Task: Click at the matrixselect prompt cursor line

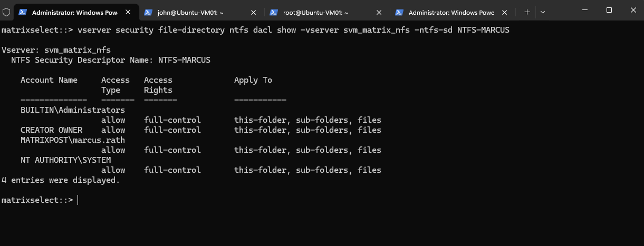Action: pyautogui.click(x=40, y=200)
